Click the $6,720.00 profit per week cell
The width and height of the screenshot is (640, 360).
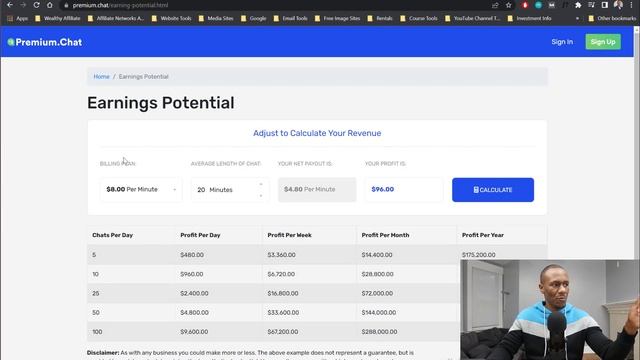point(281,274)
